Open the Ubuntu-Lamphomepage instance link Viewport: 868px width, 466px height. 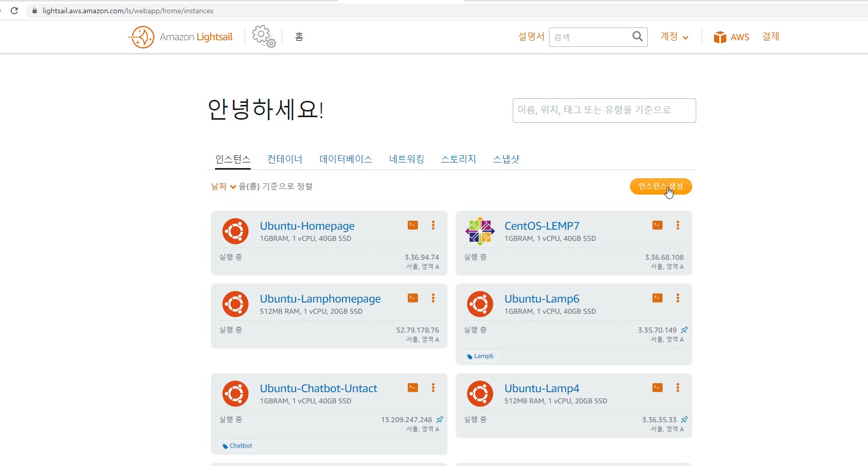320,299
